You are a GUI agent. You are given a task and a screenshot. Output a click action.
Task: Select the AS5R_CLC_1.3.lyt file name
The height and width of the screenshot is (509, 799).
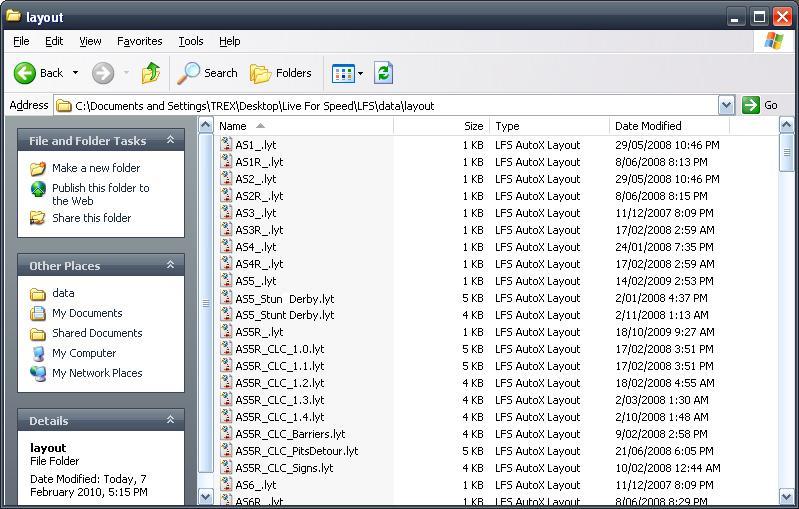(x=280, y=400)
